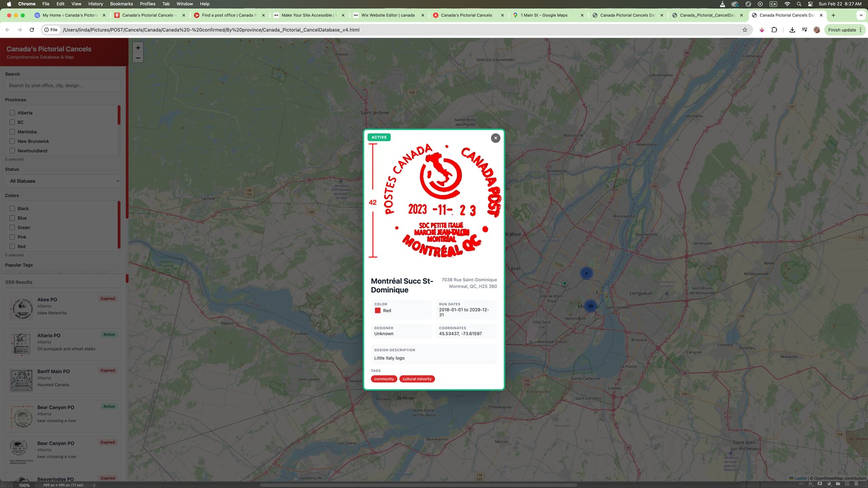Open Chrome downloads icon

coord(792,30)
